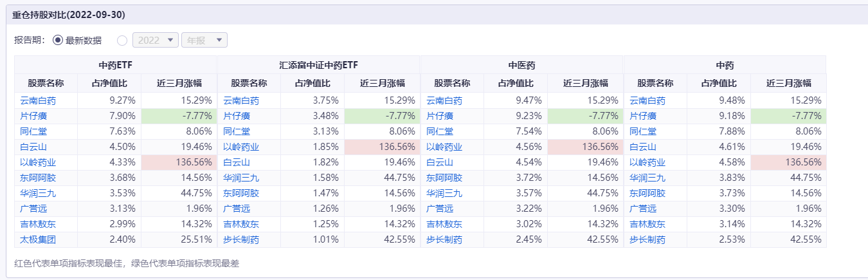This screenshot has height=280, width=868.
Task: Click 以岭药业 link in 中药ETF column
Action: click(x=38, y=162)
